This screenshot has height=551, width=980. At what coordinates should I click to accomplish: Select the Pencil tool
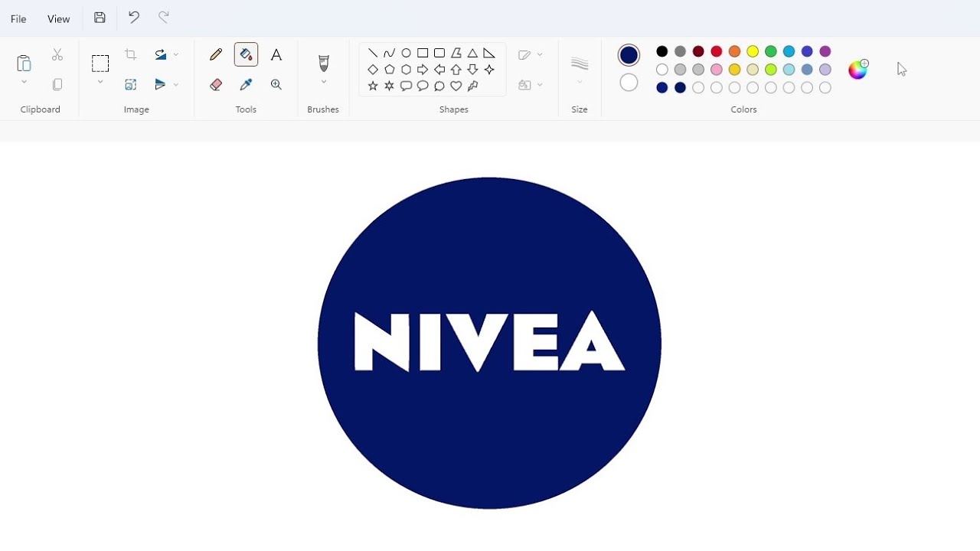point(216,54)
